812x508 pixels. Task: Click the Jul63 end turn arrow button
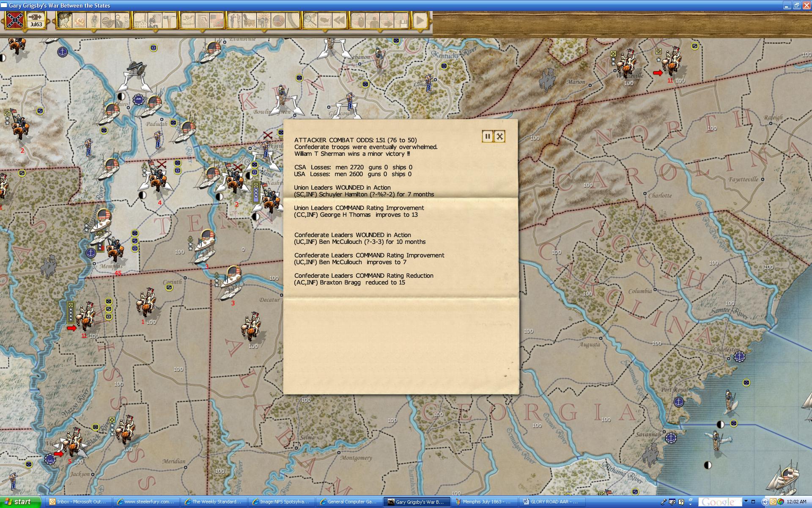[x=36, y=20]
